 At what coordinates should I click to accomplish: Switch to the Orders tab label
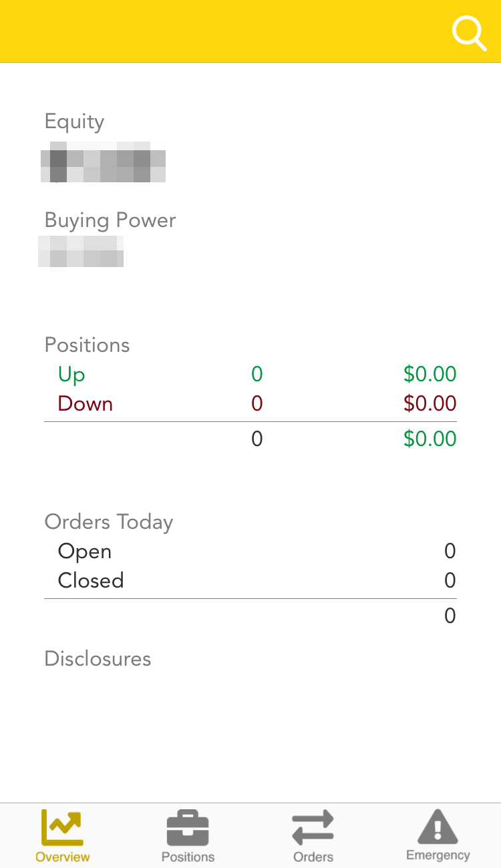tap(313, 857)
